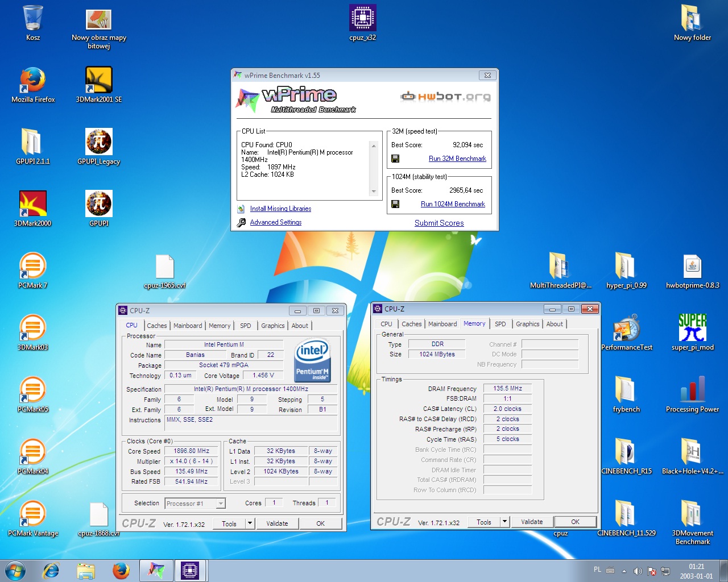Open Memory tab in left CPU-Z window
728x582 pixels.
(x=220, y=326)
